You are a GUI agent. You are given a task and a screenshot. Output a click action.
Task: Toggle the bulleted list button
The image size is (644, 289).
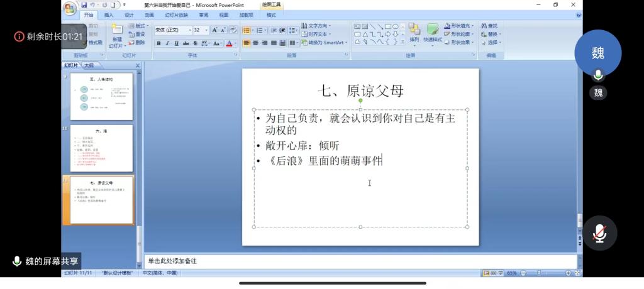tap(246, 30)
